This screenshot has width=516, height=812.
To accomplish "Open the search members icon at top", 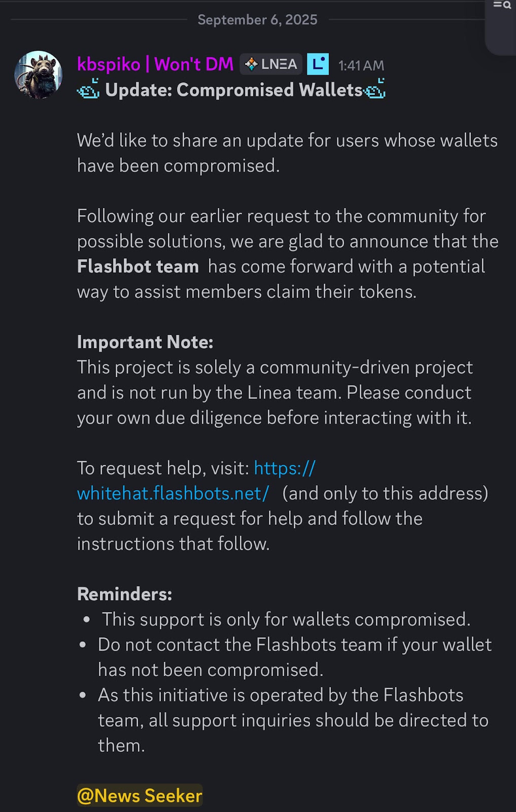I will 502,5.
